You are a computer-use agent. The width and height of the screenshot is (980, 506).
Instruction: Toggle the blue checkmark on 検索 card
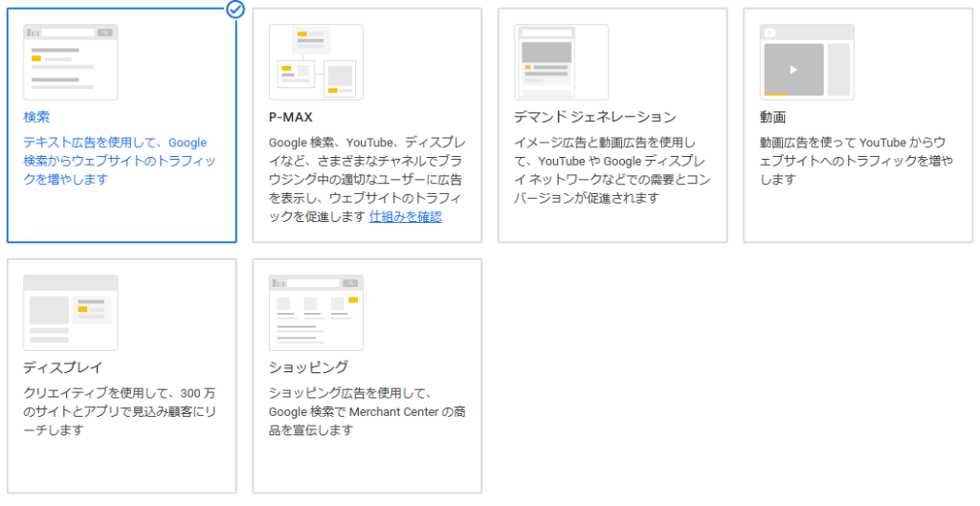[235, 10]
